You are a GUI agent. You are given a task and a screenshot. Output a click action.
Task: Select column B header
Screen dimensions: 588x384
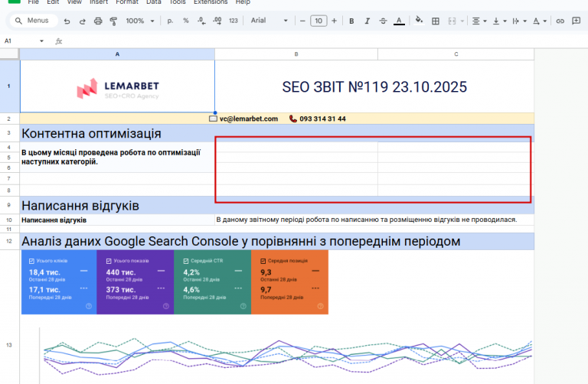click(296, 54)
